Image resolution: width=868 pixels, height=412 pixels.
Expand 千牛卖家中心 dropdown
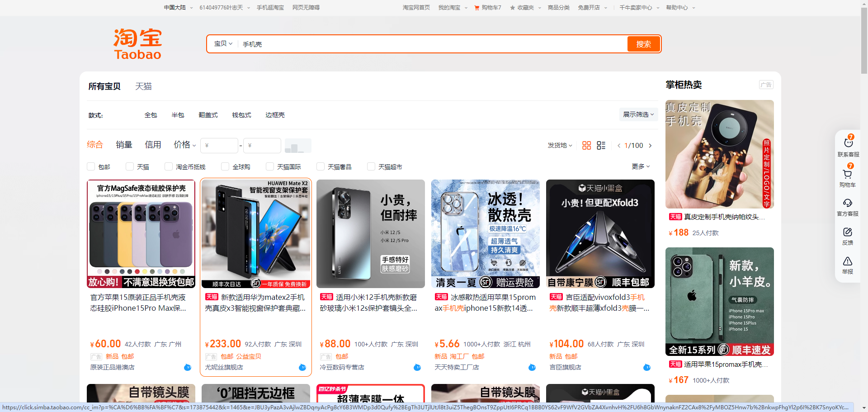tap(639, 8)
